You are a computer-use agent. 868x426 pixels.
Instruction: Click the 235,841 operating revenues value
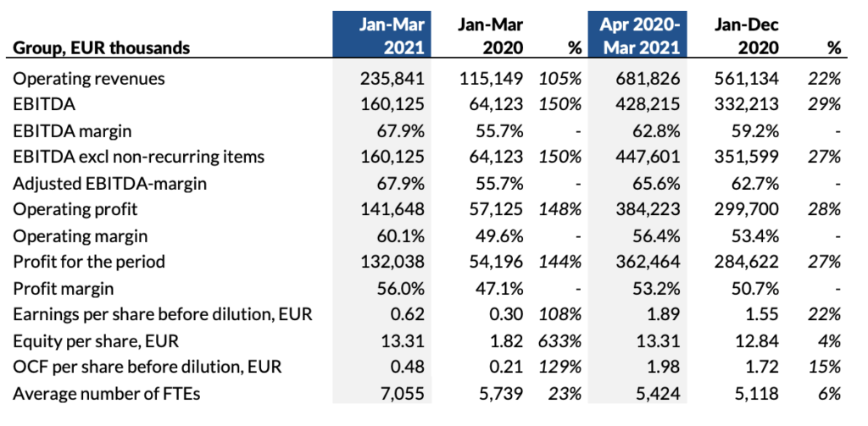tap(393, 79)
